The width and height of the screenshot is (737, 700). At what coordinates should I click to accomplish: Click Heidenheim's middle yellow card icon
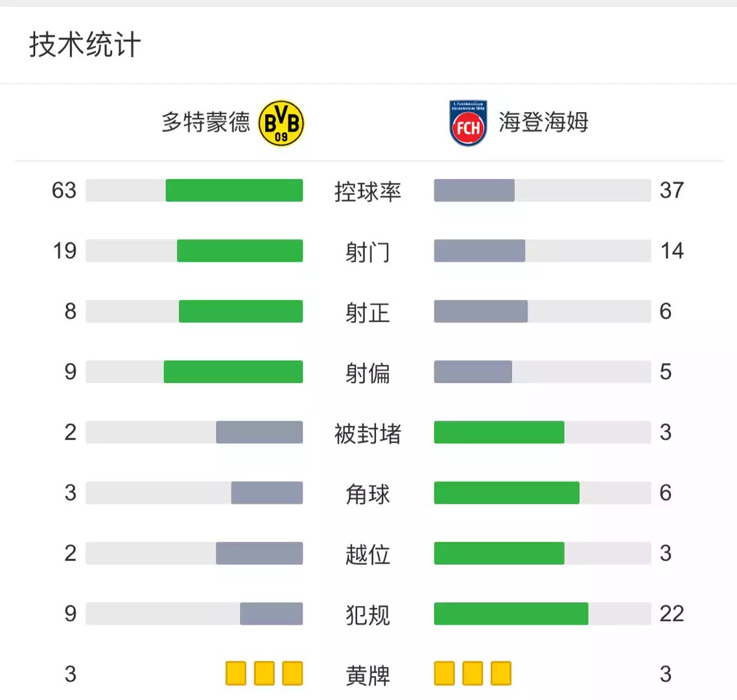tap(473, 673)
